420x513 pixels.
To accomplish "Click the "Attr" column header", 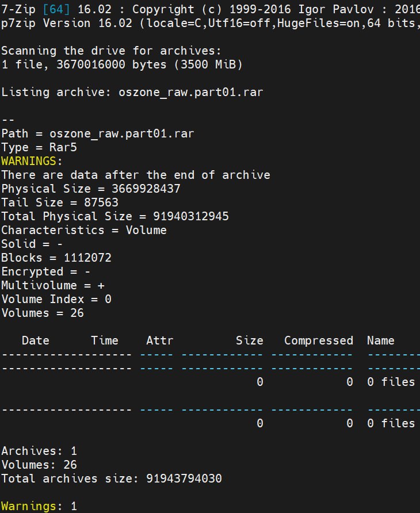I will click(x=159, y=340).
